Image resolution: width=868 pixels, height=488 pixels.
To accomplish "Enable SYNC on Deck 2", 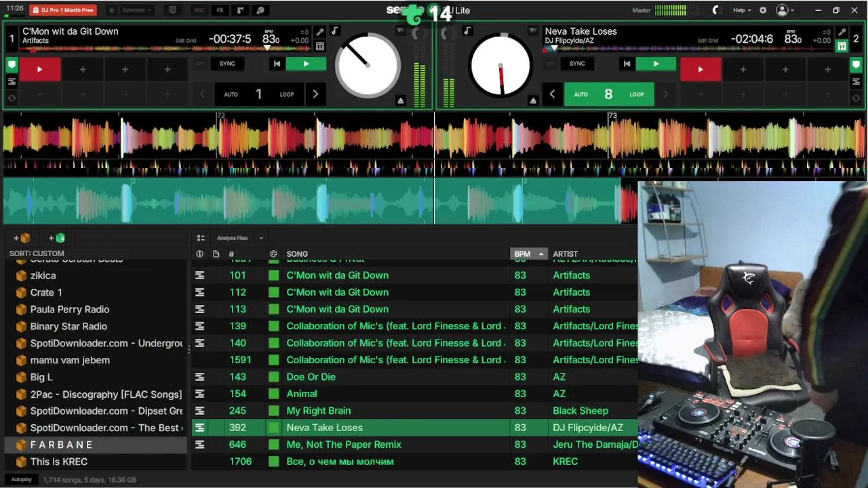I will click(577, 64).
